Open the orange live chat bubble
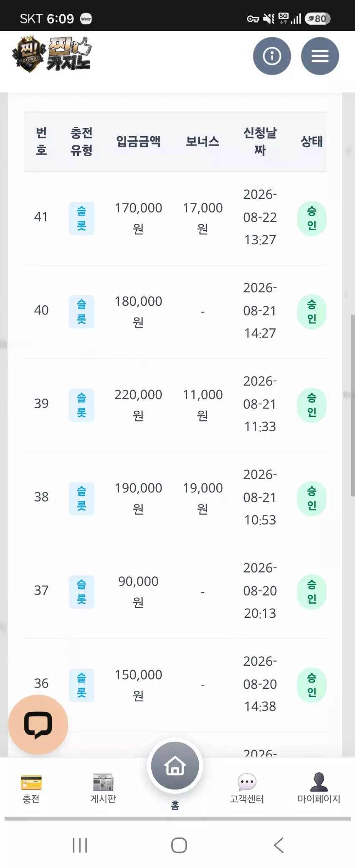 (38, 725)
